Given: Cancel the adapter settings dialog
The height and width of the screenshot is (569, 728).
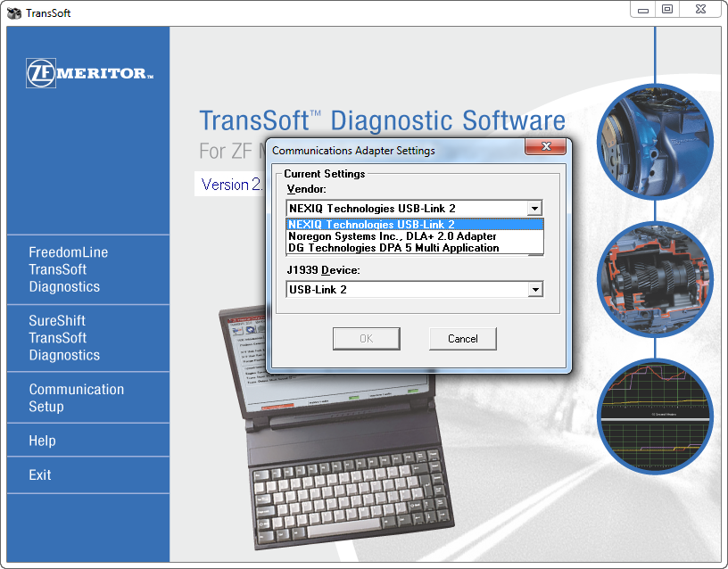Looking at the screenshot, I should (x=462, y=339).
